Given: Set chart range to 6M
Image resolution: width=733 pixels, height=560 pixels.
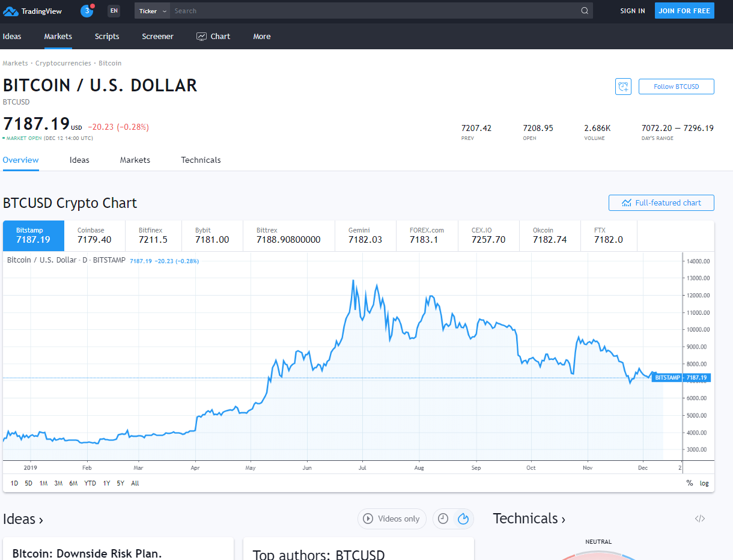Looking at the screenshot, I should [x=73, y=483].
